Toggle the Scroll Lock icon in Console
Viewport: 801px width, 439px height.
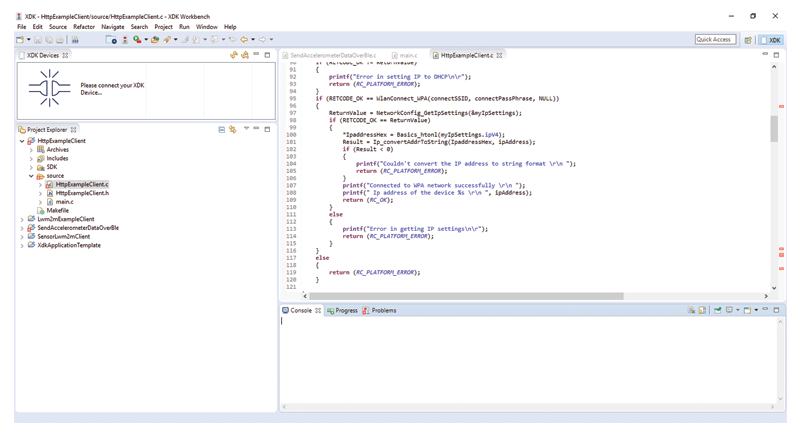[x=702, y=310]
